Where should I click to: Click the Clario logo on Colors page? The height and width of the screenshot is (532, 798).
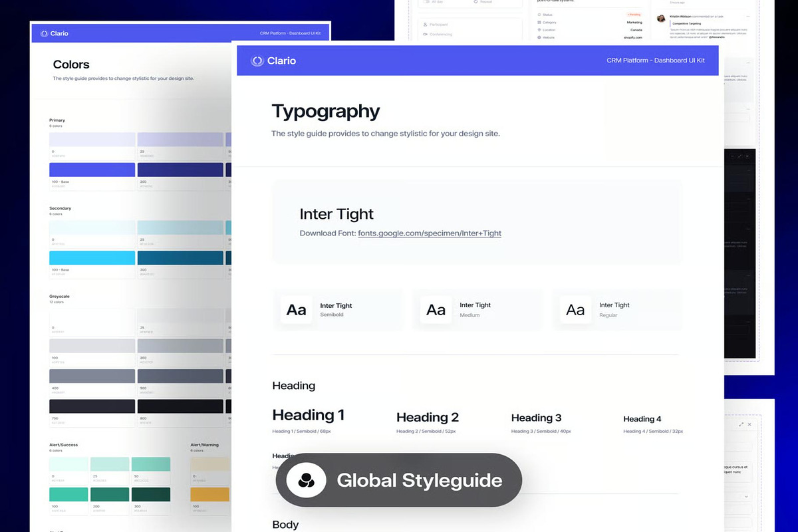coord(55,33)
